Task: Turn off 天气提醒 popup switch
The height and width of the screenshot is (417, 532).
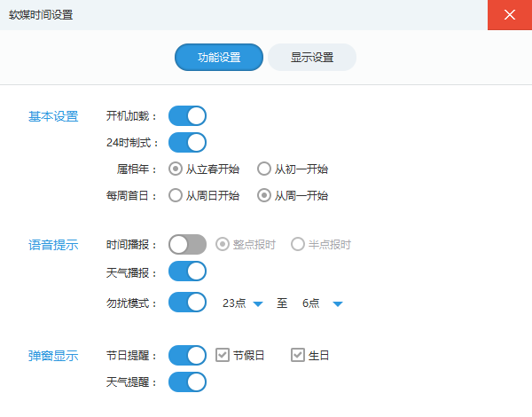Action: 187,382
